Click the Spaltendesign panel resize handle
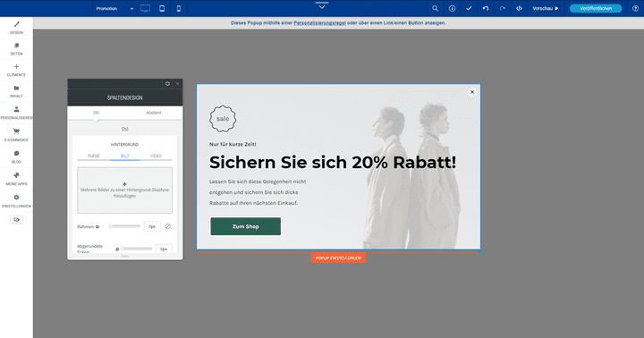 coord(125,257)
